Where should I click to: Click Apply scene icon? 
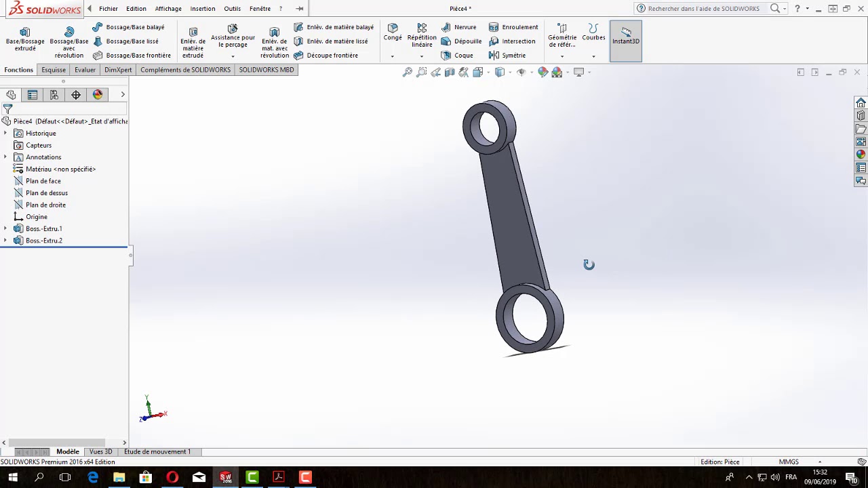(557, 72)
